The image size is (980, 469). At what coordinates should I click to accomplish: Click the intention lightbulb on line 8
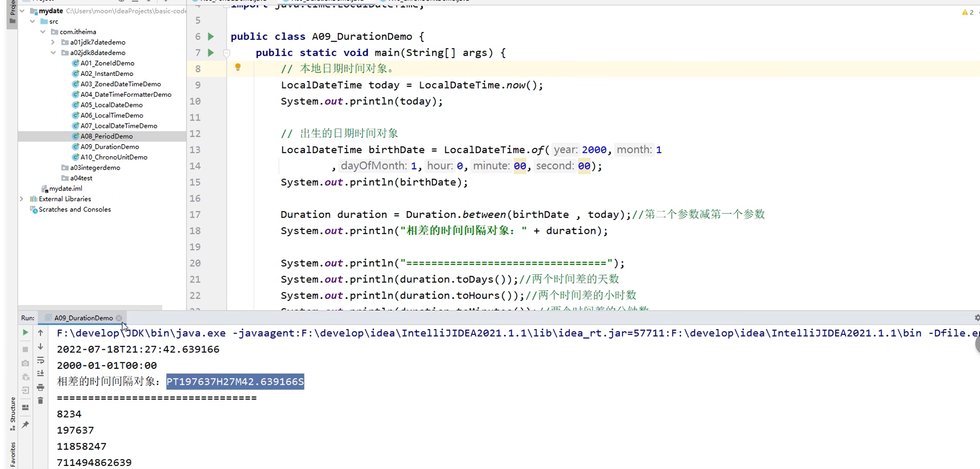[238, 67]
